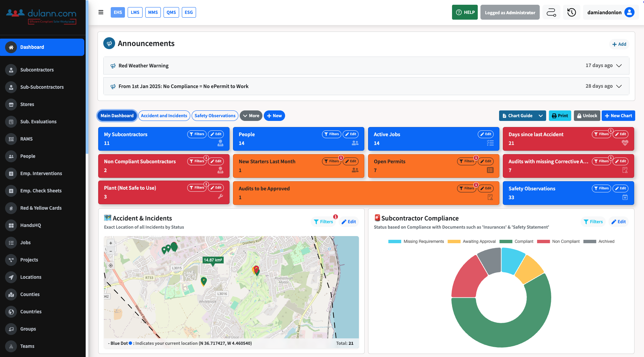Click the 14.87 km² map label
This screenshot has width=644, height=357.
click(x=213, y=260)
